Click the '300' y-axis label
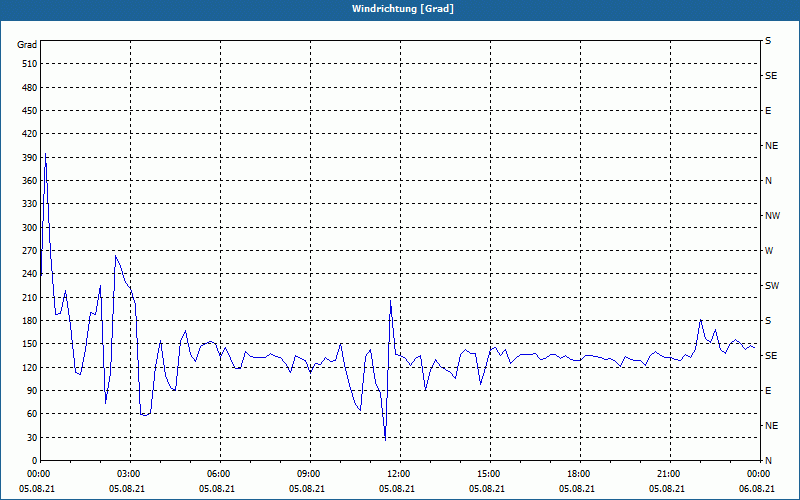The image size is (800, 500). point(30,228)
